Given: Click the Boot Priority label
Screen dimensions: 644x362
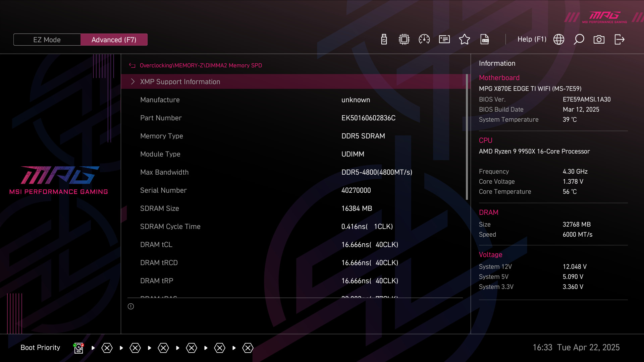Looking at the screenshot, I should point(40,348).
